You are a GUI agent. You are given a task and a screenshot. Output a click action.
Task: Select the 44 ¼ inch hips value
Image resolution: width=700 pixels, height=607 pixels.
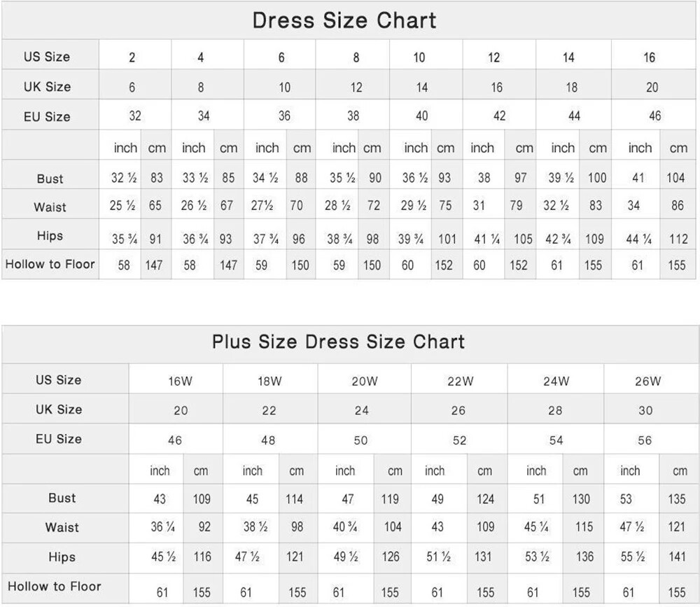[x=640, y=239]
